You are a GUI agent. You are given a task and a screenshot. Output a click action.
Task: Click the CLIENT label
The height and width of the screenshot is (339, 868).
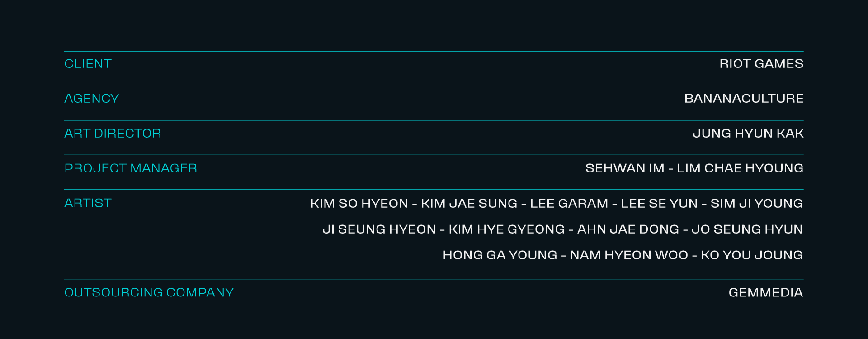point(88,64)
